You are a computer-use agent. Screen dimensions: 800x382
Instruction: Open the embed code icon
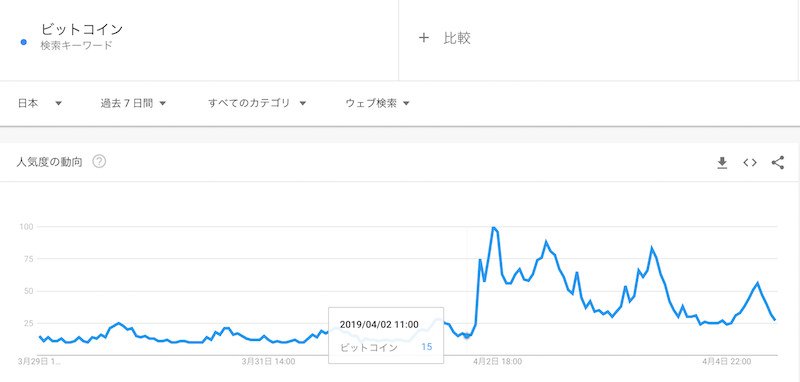(749, 163)
